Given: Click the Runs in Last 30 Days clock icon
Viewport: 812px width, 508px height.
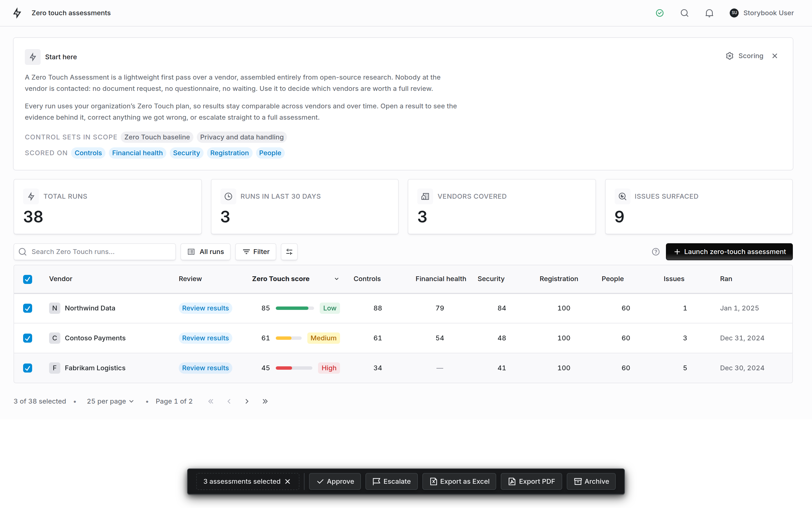Looking at the screenshot, I should coord(228,196).
